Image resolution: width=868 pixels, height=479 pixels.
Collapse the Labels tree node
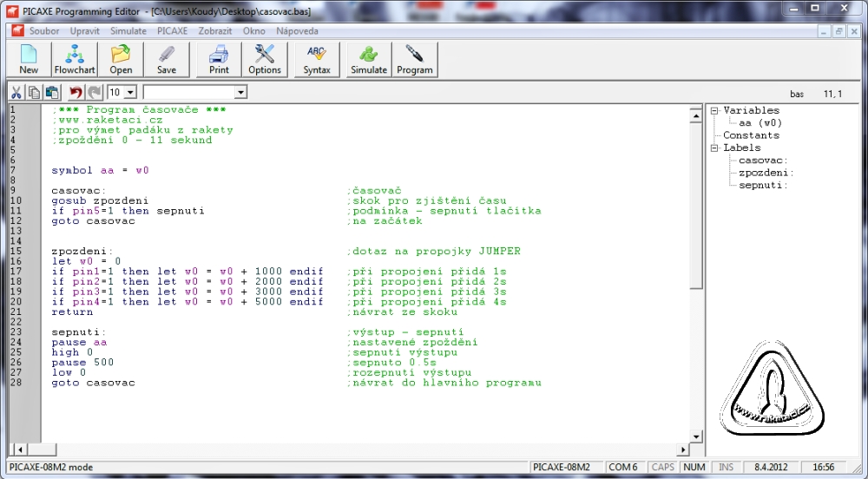(x=713, y=148)
